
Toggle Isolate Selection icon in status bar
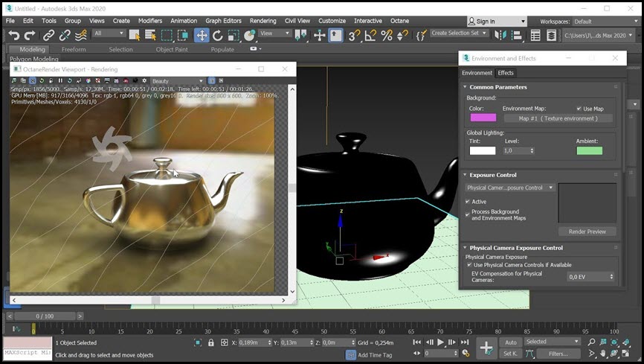click(x=198, y=342)
